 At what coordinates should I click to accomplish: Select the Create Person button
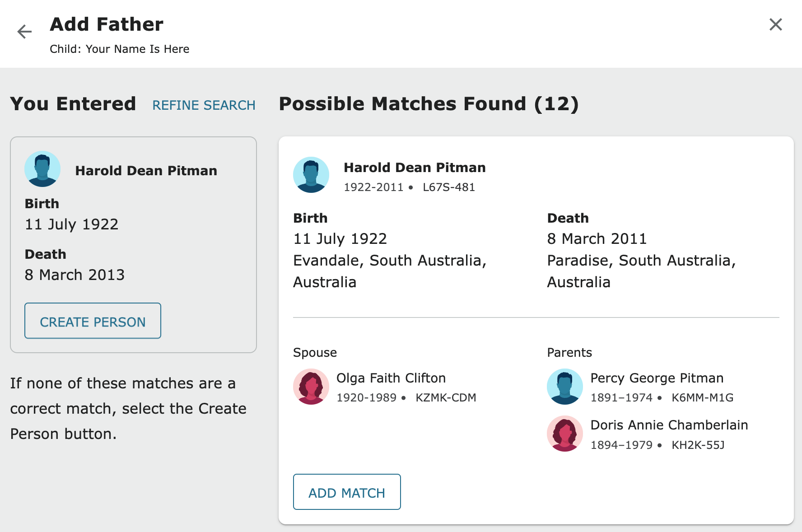click(x=92, y=321)
